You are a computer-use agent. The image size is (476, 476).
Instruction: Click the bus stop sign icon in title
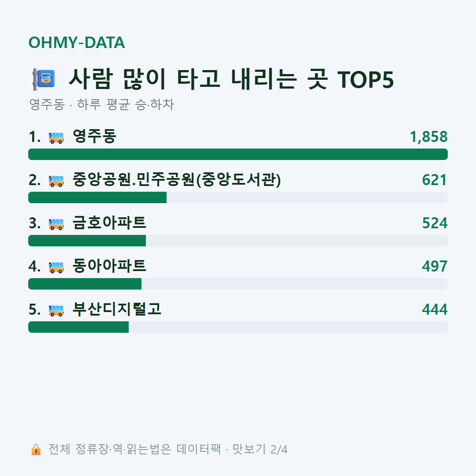pos(44,79)
